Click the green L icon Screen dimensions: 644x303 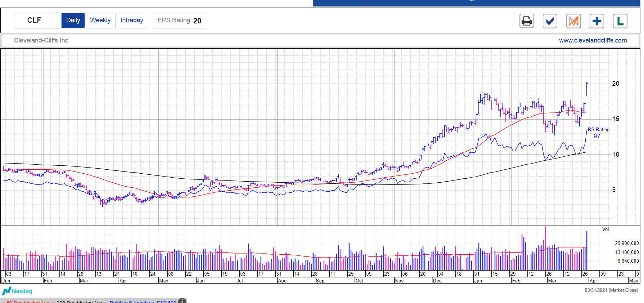tap(620, 21)
